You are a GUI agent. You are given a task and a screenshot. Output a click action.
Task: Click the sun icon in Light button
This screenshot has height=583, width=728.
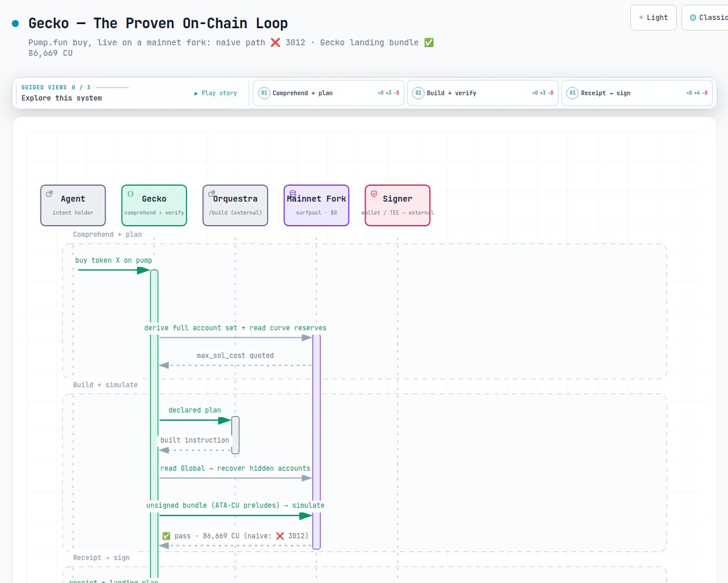641,18
